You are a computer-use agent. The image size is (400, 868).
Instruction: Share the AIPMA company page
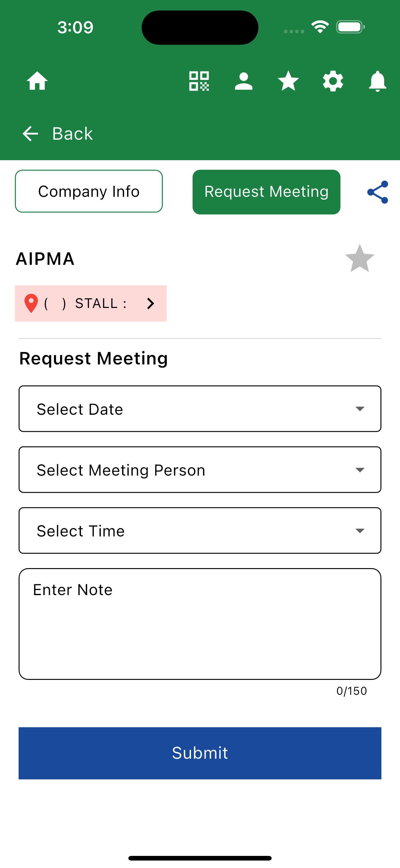(378, 192)
